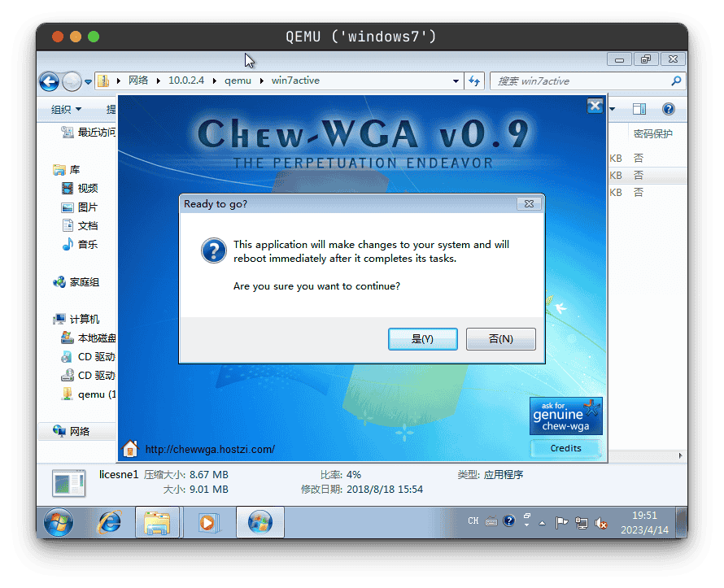The height and width of the screenshot is (588, 724).
Task: Open the view options dropdown arrow
Action: point(613,109)
